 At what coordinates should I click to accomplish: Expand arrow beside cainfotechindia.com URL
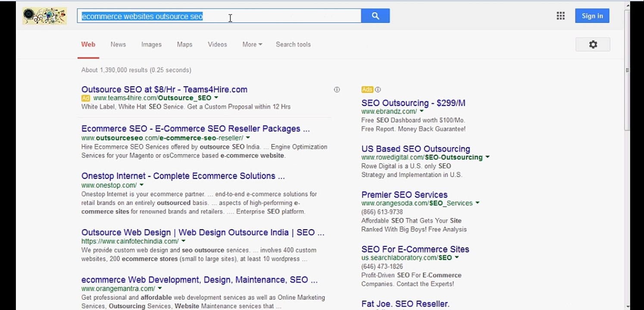pyautogui.click(x=183, y=242)
